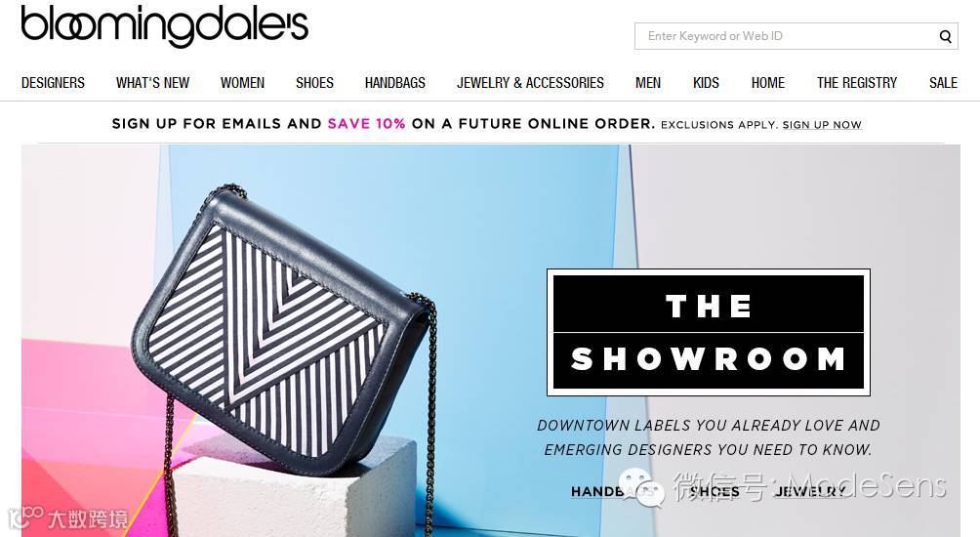The width and height of the screenshot is (980, 537).
Task: Open the Women category
Action: (x=242, y=83)
